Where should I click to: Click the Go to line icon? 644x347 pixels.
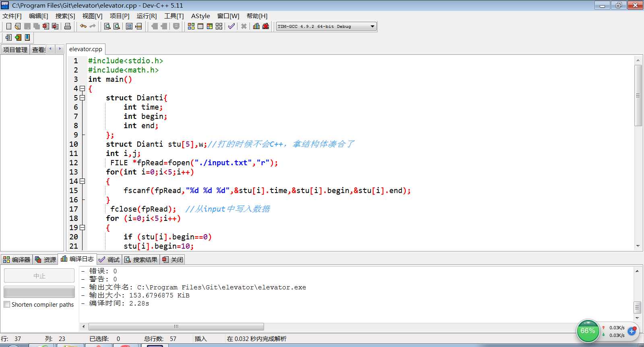click(x=138, y=26)
